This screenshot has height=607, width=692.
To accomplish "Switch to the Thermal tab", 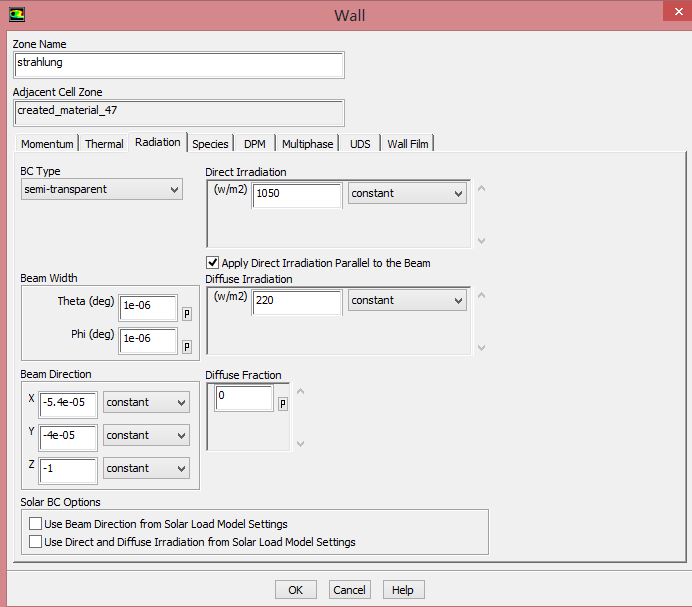I will coord(104,144).
